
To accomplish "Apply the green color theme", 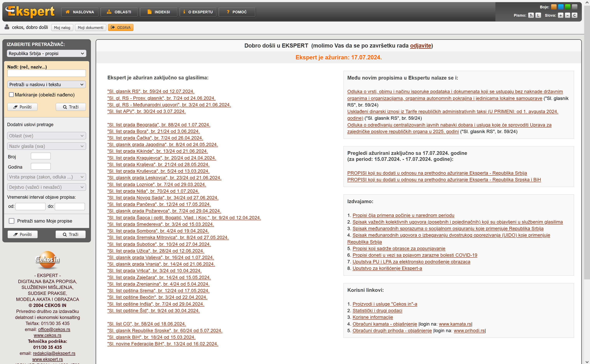I will tap(568, 7).
